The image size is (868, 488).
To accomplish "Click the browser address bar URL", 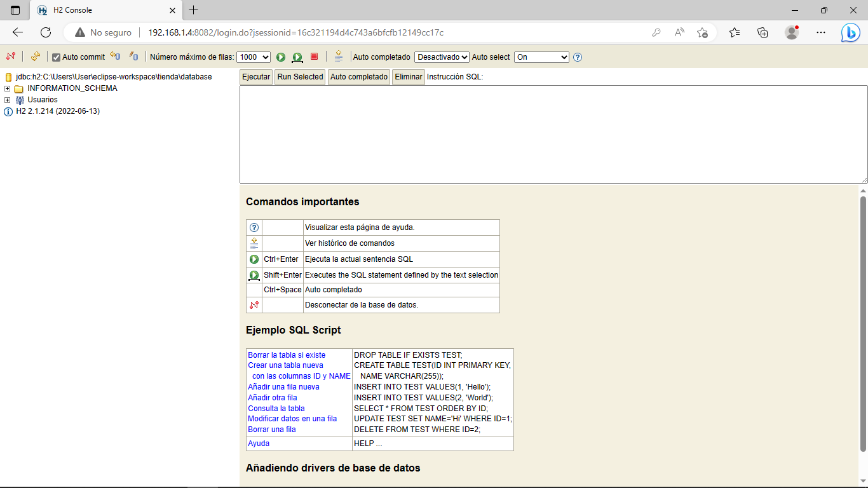I will [x=295, y=32].
